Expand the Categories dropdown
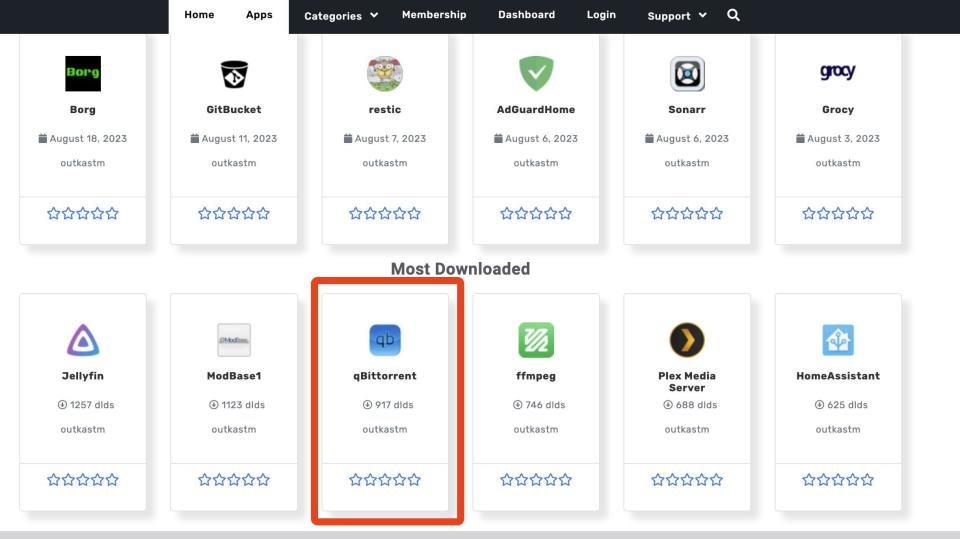Viewport: 960px width, 539px height. point(341,16)
